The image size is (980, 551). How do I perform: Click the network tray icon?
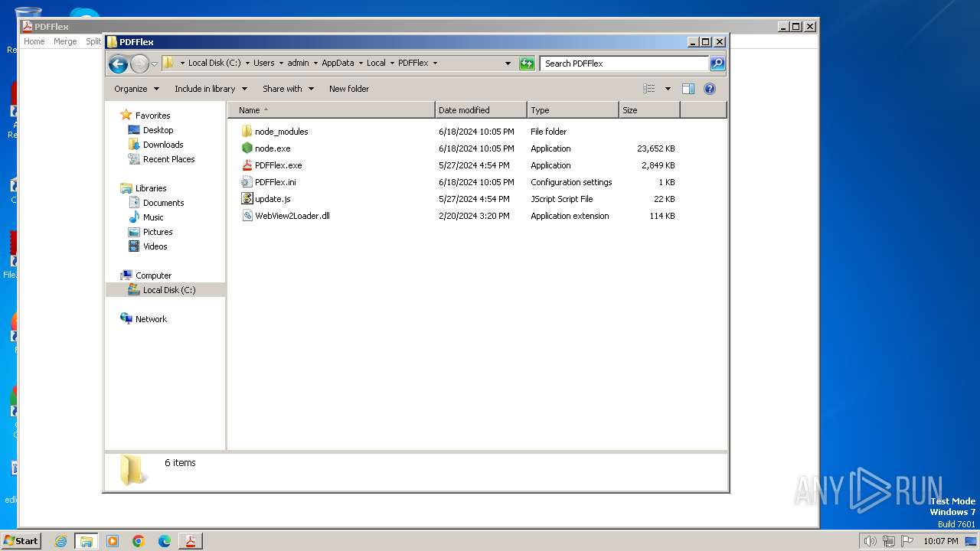888,541
